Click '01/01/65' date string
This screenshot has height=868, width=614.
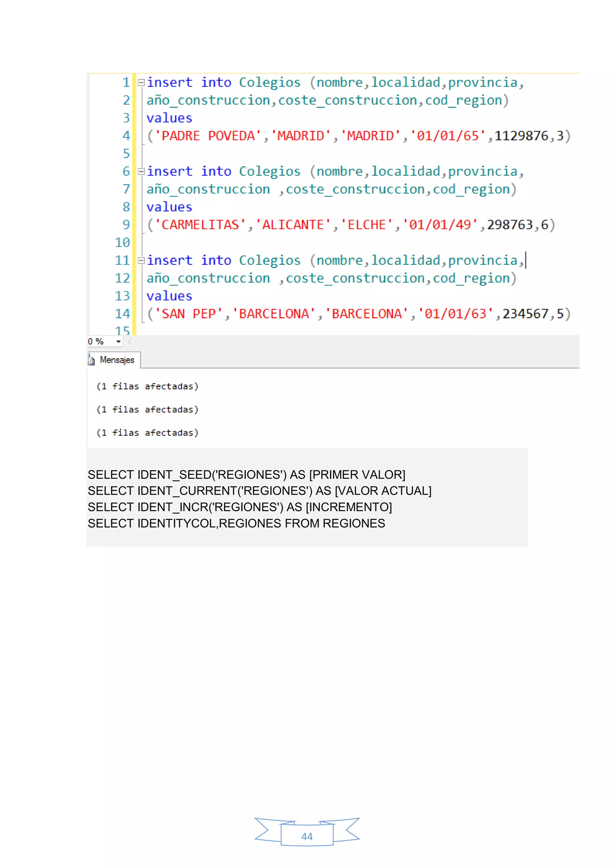coord(448,136)
